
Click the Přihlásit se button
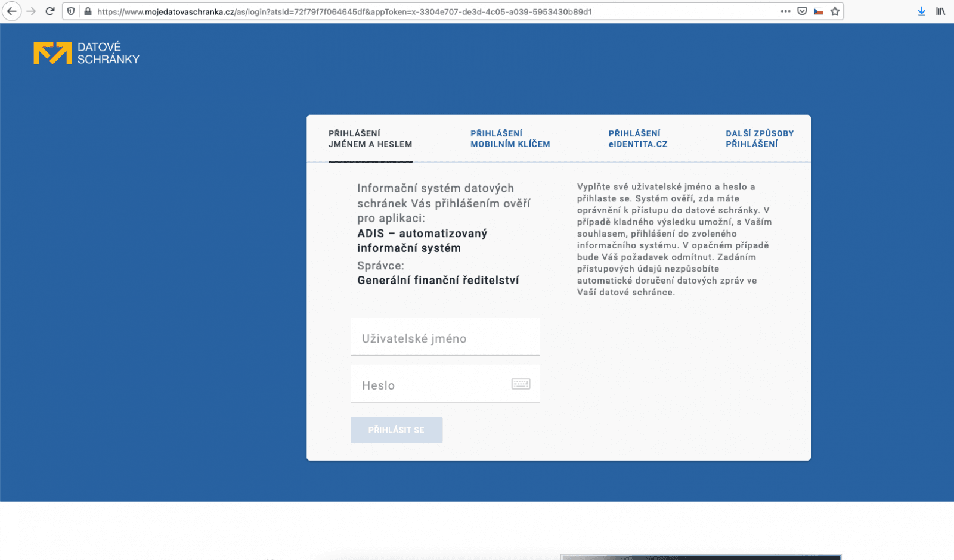(397, 430)
